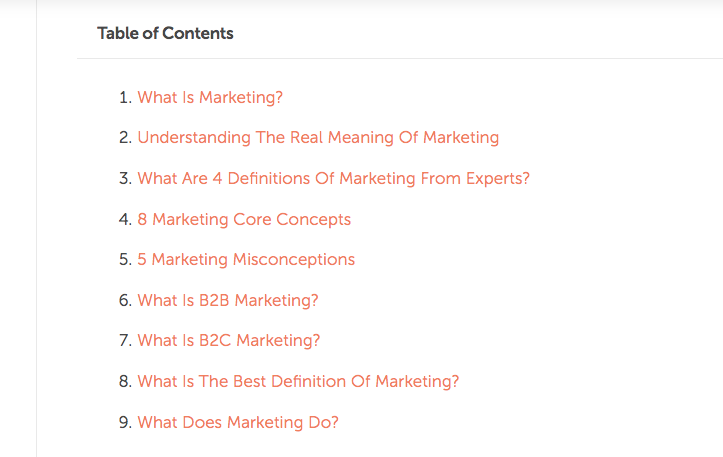The width and height of the screenshot is (723, 457).
Task: Select the 8 Marketing Core Concepts link
Action: pos(244,219)
